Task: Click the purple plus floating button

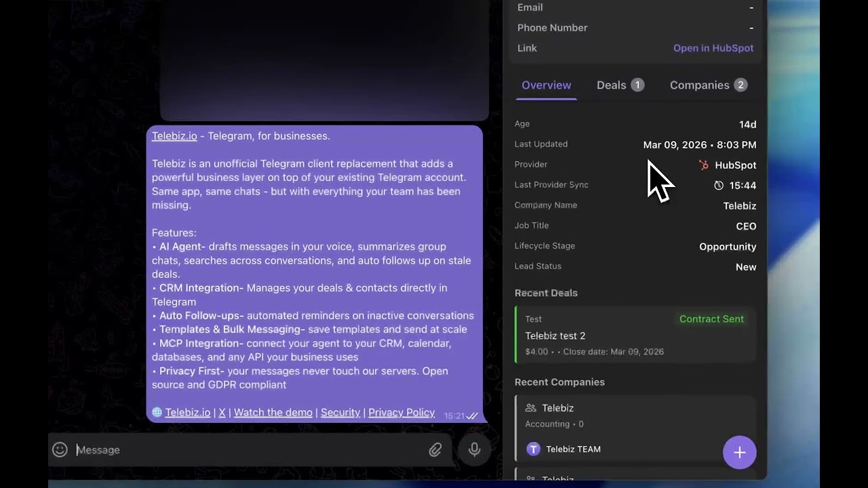Action: (x=739, y=452)
